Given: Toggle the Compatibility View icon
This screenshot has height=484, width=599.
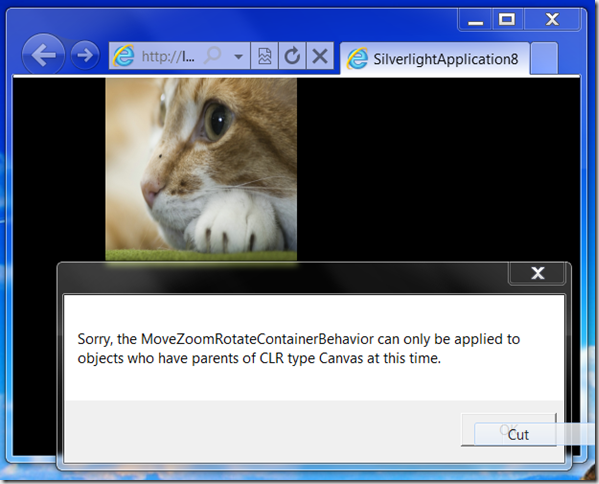Looking at the screenshot, I should click(265, 56).
